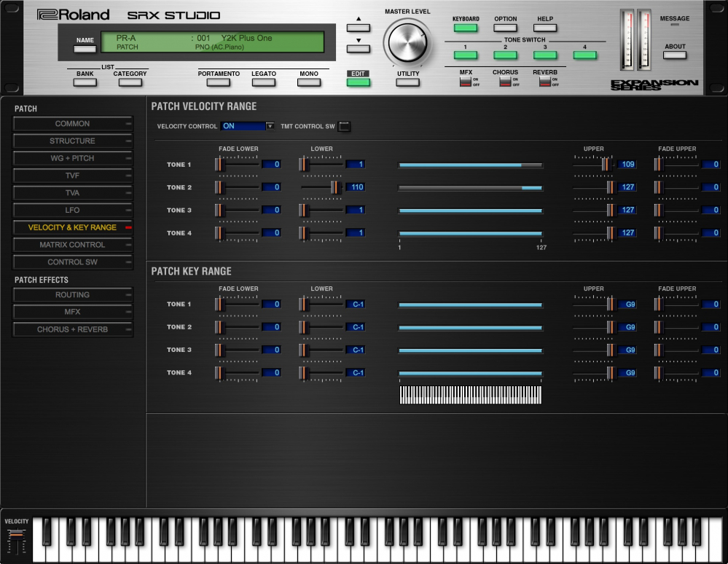Viewport: 728px width, 564px height.
Task: Click the KEYBOARD button indicator
Action: pyautogui.click(x=465, y=28)
